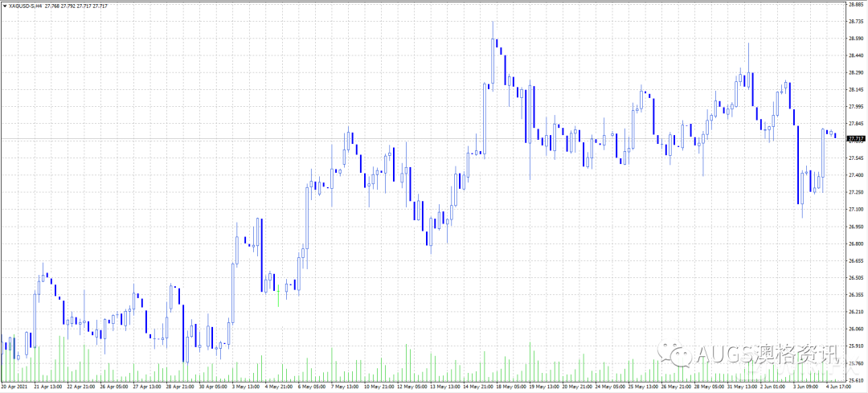The height and width of the screenshot is (393, 868).
Task: Click the 25.610 bottom price label
Action: 855,380
